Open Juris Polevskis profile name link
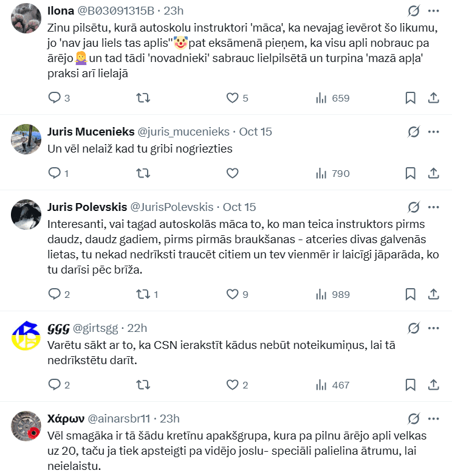This screenshot has height=476, width=452. click(86, 207)
